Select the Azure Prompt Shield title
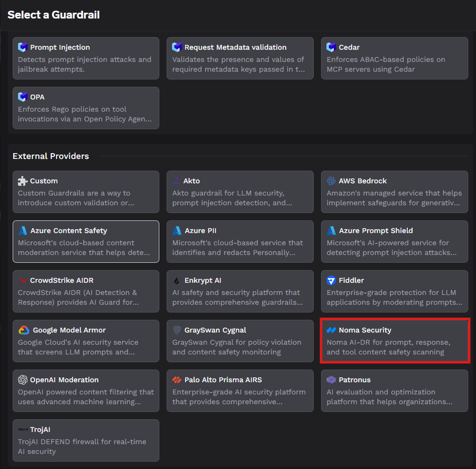This screenshot has width=476, height=469. 376,231
